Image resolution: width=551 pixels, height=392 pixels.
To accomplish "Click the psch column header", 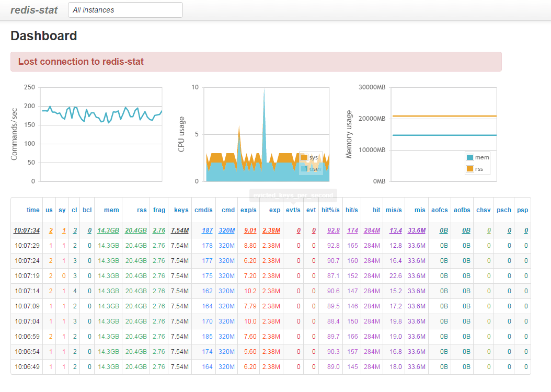I will 503,210.
